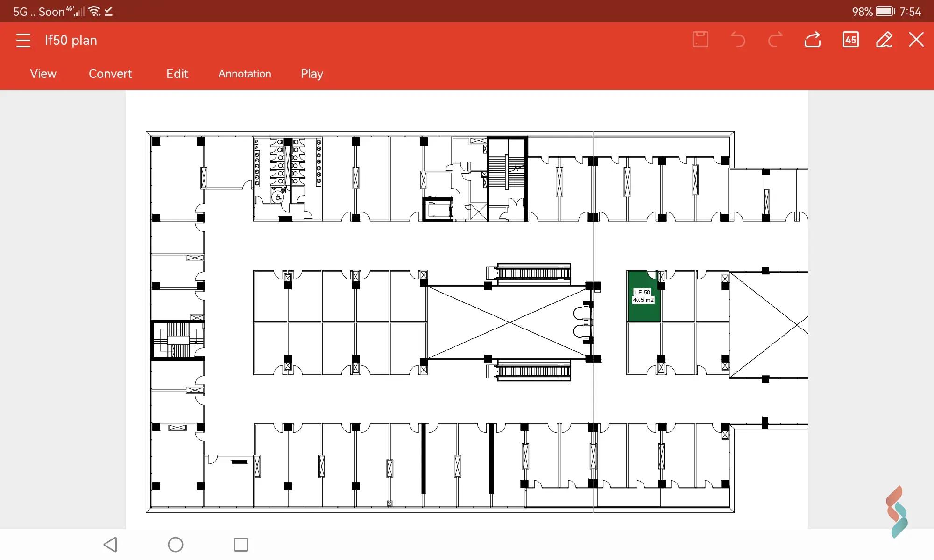Tap the lf50 plan document title

pos(71,40)
